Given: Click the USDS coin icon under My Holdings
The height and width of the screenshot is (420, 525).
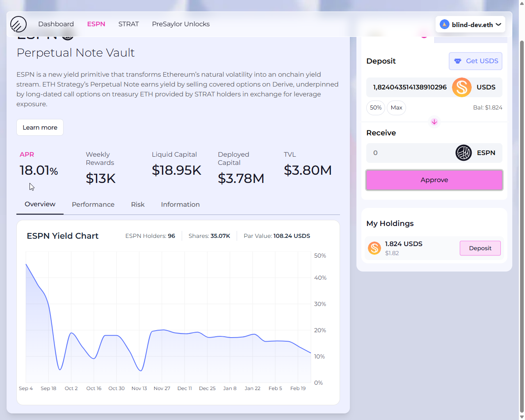Looking at the screenshot, I should (374, 248).
